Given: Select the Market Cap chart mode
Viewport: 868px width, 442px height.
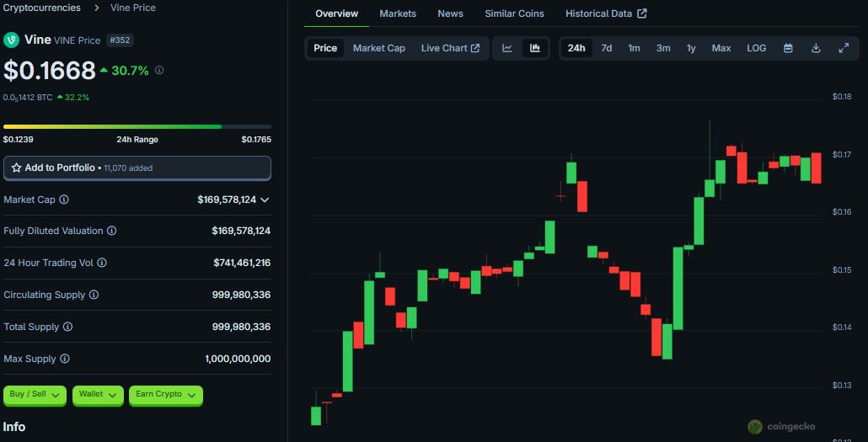Looking at the screenshot, I should (379, 48).
